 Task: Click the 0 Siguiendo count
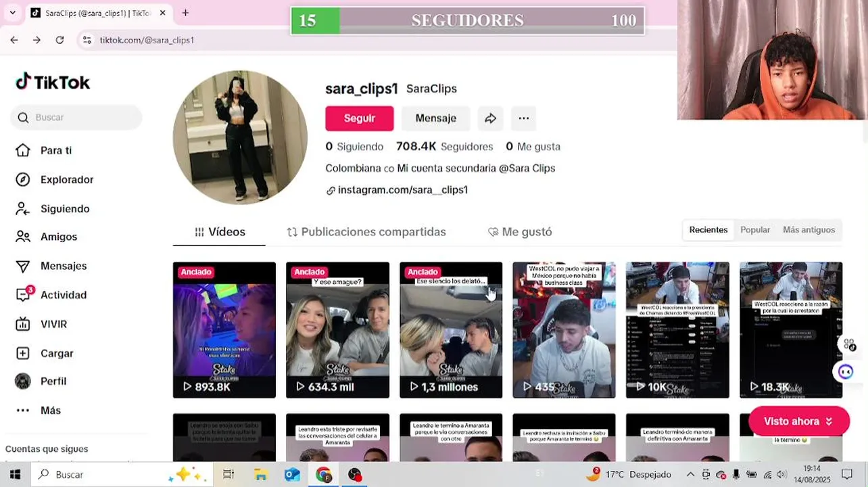tap(354, 146)
